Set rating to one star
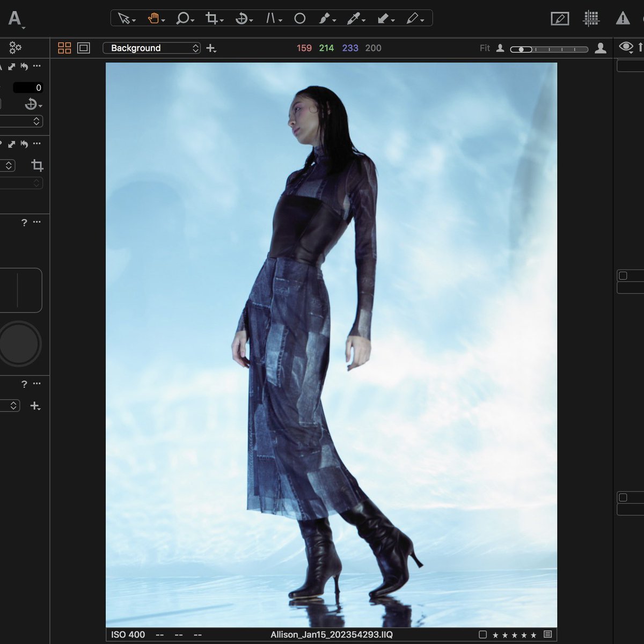 coord(496,635)
